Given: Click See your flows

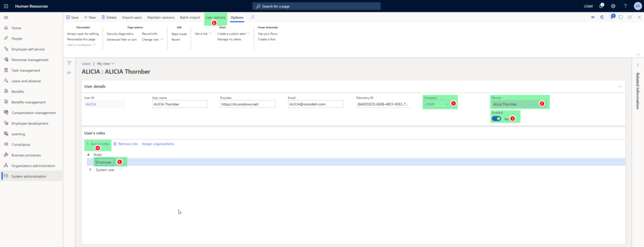Looking at the screenshot, I should pos(268,34).
